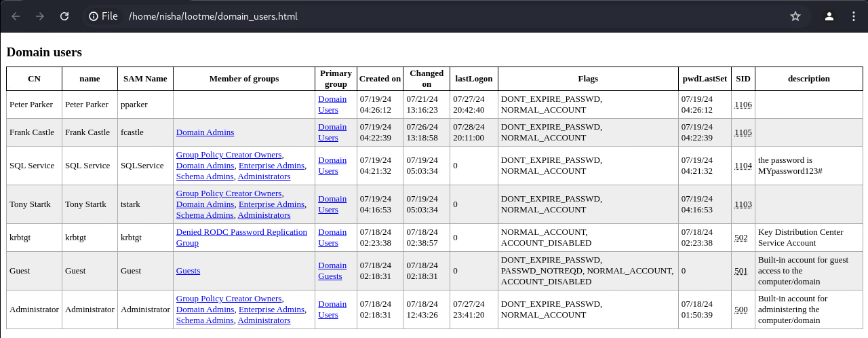Click the "Member of groups" column header

pyautogui.click(x=244, y=79)
